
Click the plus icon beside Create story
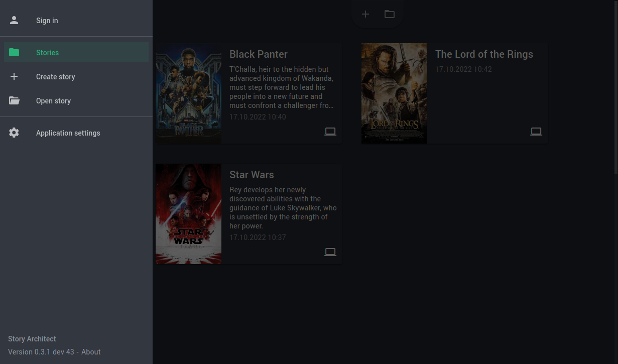[14, 76]
